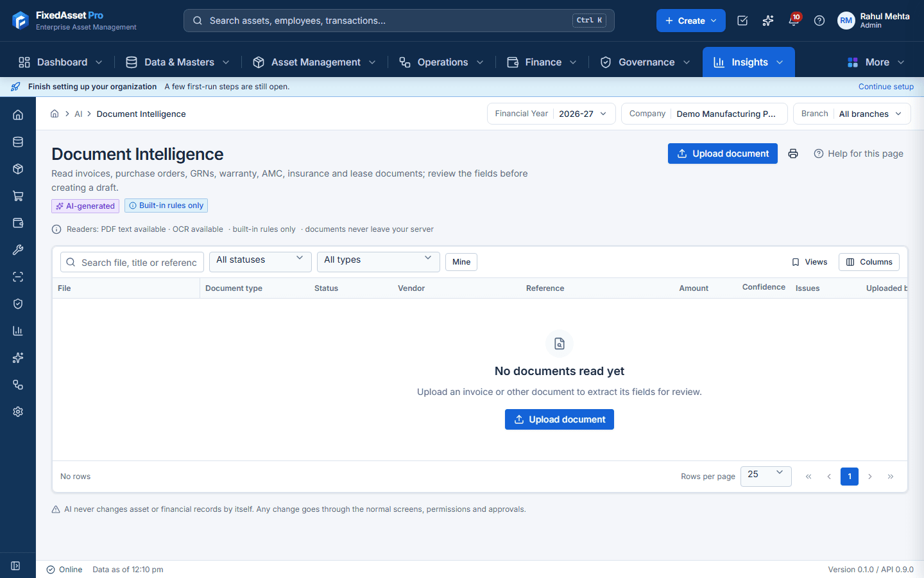Open the AI sparkle assistant icon in header
Screen dimensions: 924x578
pos(768,21)
